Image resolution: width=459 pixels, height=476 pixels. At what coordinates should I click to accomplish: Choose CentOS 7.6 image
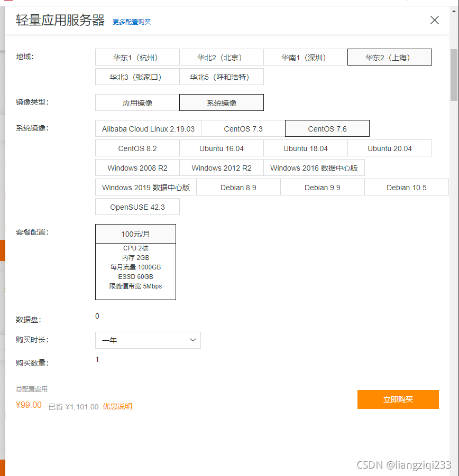pyautogui.click(x=327, y=129)
